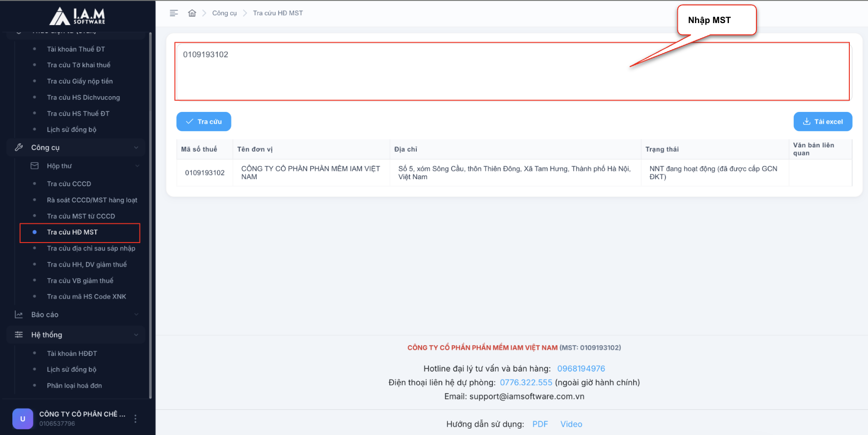Open Tra cứu CCCD menu item
Viewport: 868px width, 435px height.
click(x=69, y=184)
